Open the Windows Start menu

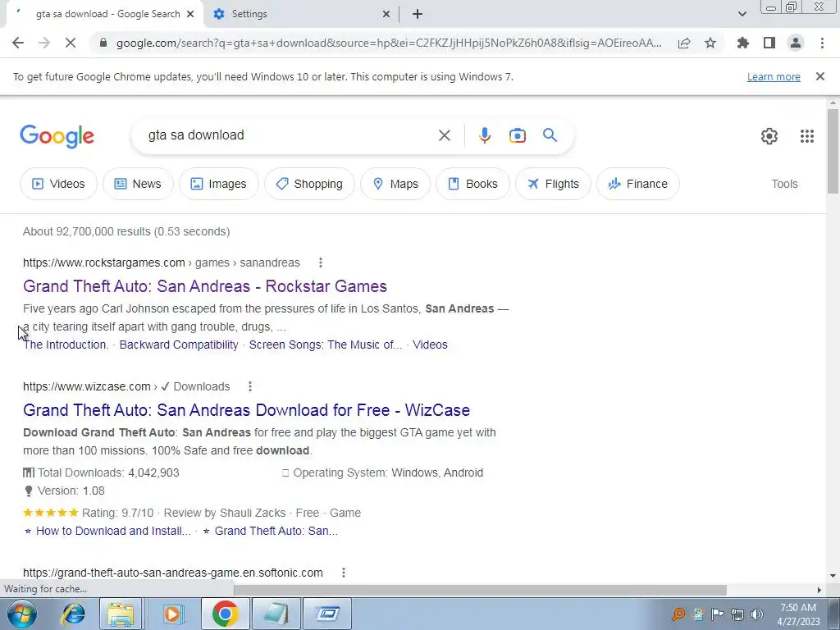click(22, 614)
